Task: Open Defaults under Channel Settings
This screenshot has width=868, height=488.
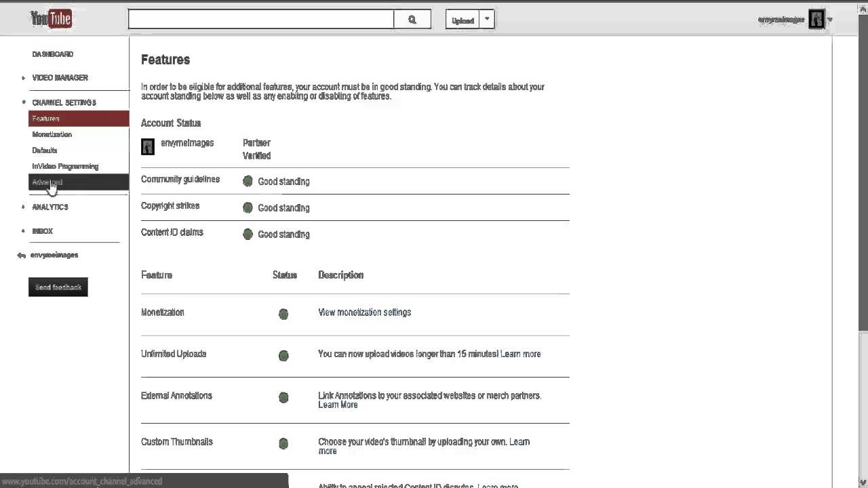Action: coord(45,150)
